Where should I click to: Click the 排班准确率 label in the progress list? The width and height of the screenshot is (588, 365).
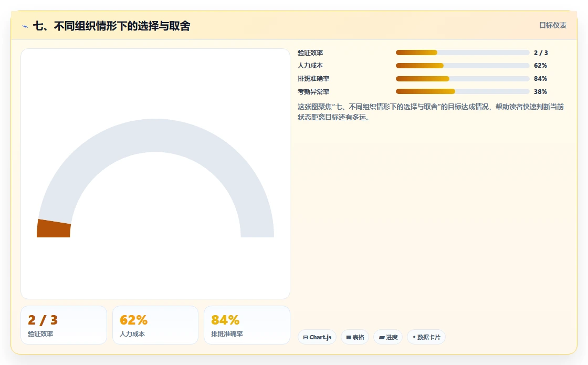(313, 79)
